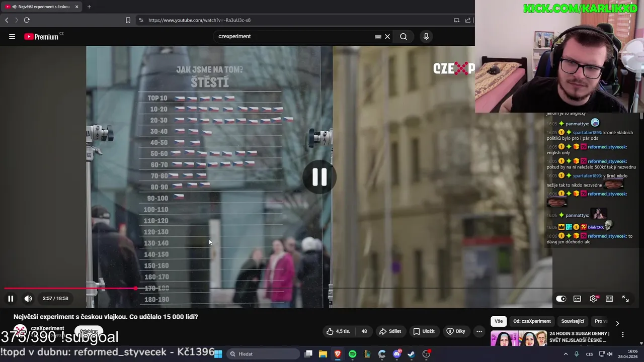Click the youtube.com address bar URL
This screenshot has width=644, height=362.
pyautogui.click(x=199, y=20)
